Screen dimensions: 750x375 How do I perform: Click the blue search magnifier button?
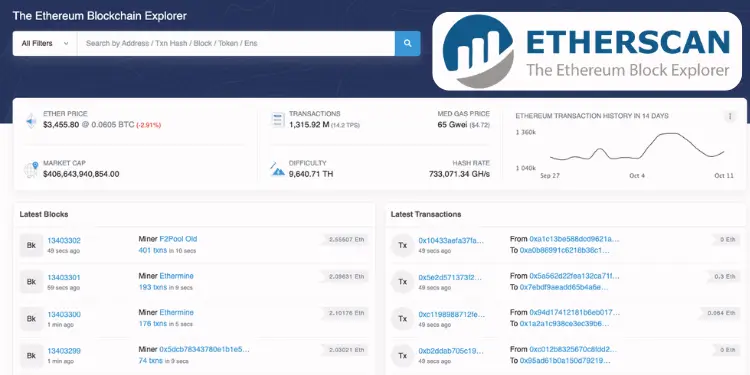[x=408, y=44]
